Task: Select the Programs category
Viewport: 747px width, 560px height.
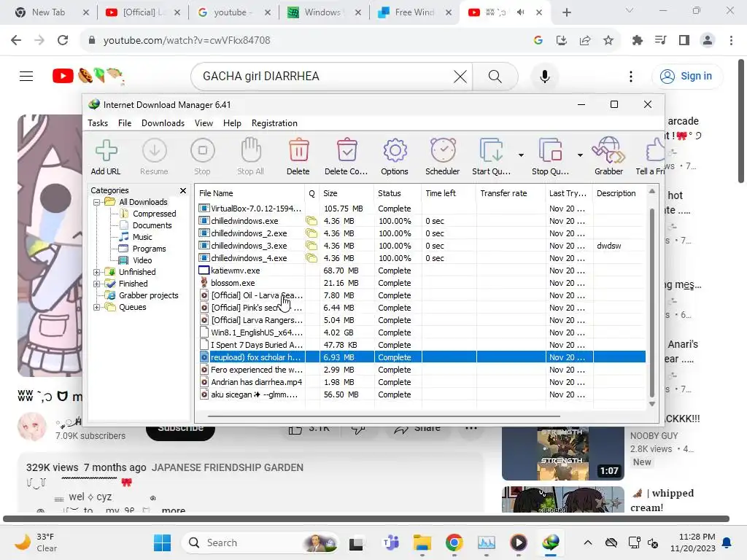Action: click(x=149, y=249)
